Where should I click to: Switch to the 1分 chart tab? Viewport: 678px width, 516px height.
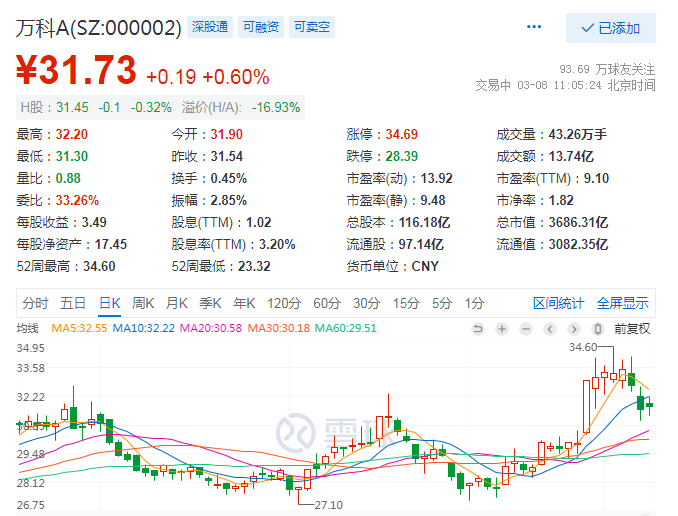point(474,303)
